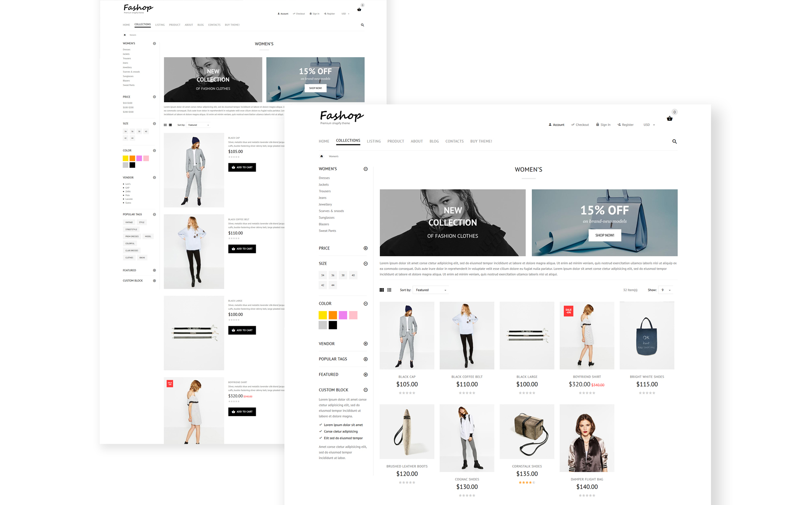Click BUY THEME! link in front window
This screenshot has height=505, width=812.
pos(481,141)
